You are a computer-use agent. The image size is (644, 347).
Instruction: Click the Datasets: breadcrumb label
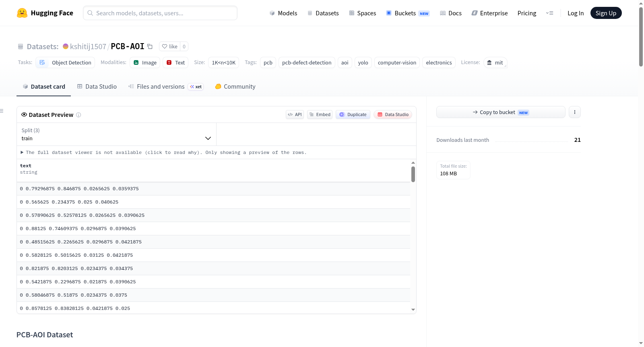(x=43, y=46)
